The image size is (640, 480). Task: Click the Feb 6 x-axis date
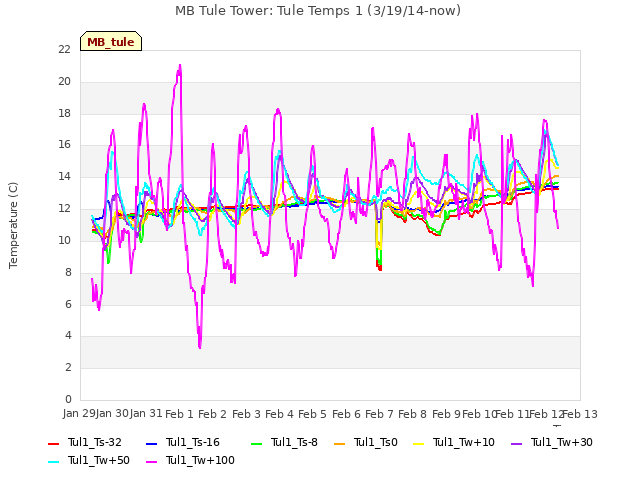[346, 414]
